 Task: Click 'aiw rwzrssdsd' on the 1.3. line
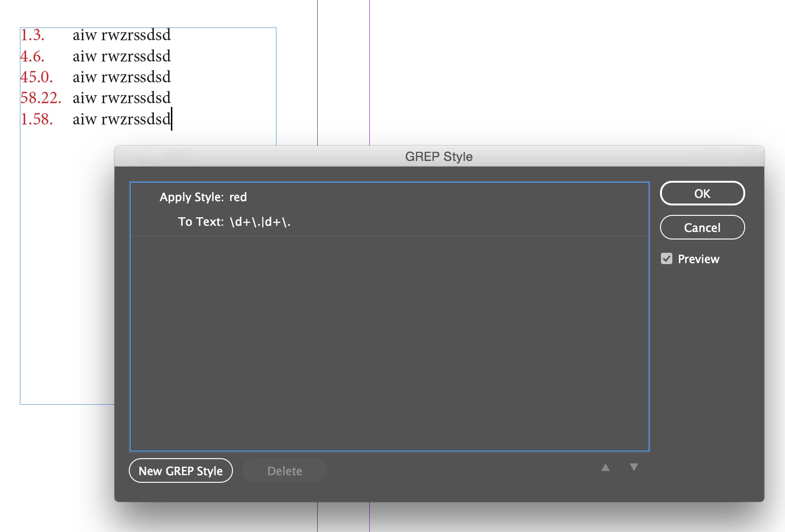122,35
